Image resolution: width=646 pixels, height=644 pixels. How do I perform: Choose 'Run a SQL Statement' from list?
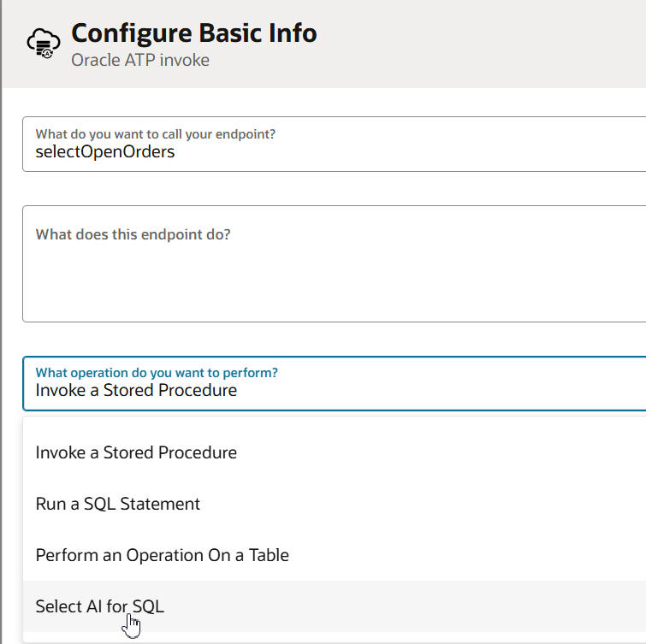[x=118, y=504]
